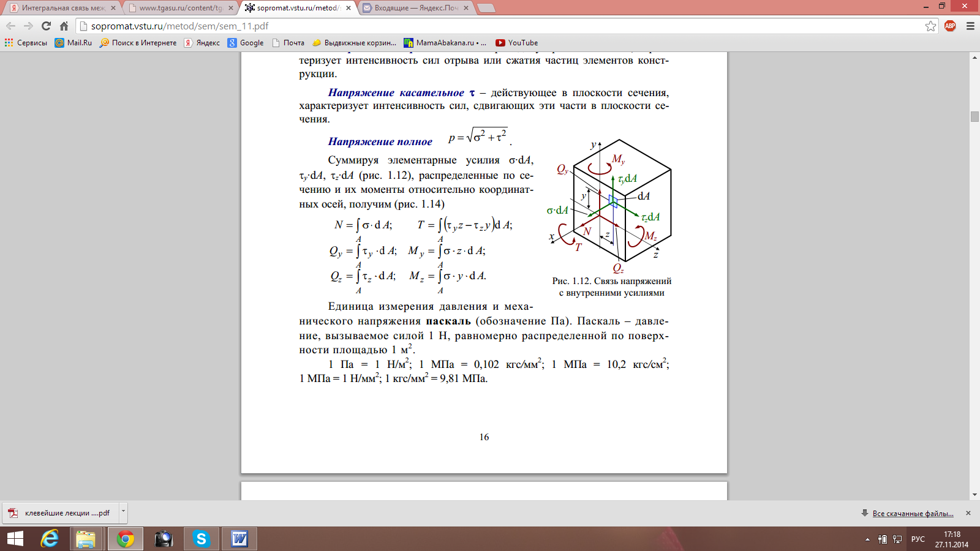
Task: Open battery status tray icon
Action: (883, 539)
